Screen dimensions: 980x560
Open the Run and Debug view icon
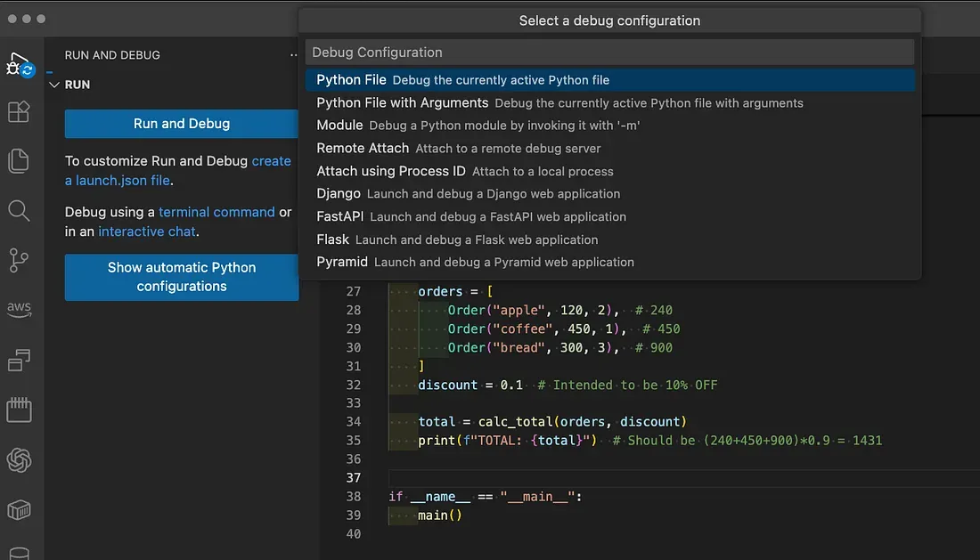pos(19,64)
